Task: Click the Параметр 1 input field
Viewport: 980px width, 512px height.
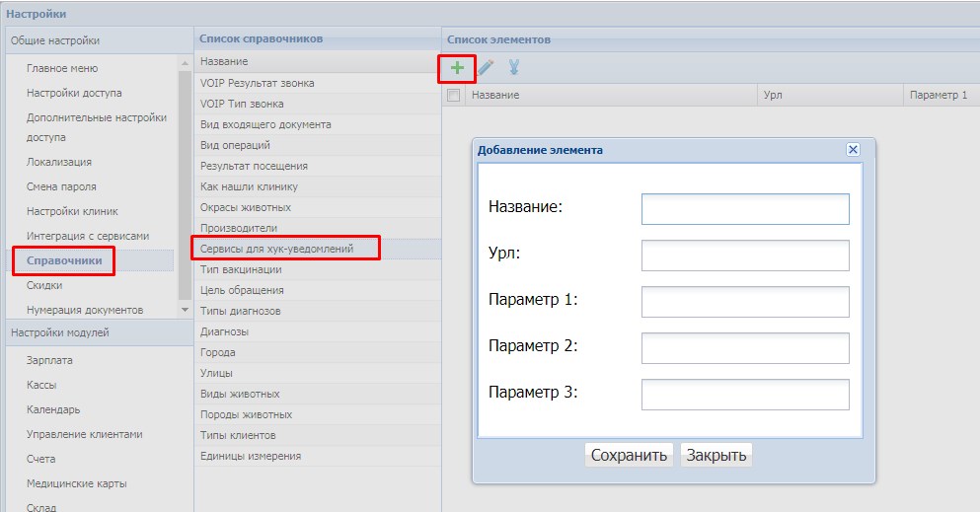Action: [x=745, y=302]
